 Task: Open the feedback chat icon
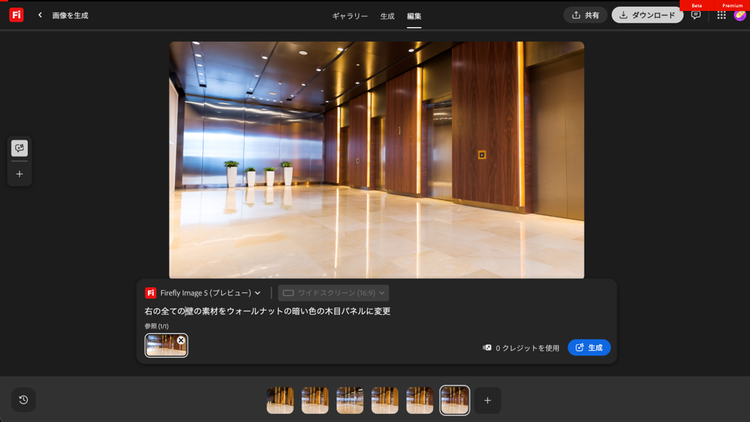pos(696,15)
